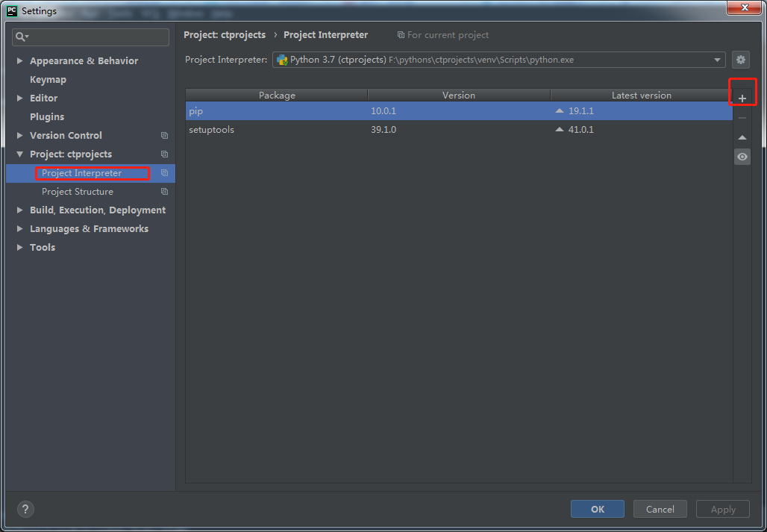Image resolution: width=767 pixels, height=532 pixels.
Task: Remove selected package with the minus icon
Action: 742,117
